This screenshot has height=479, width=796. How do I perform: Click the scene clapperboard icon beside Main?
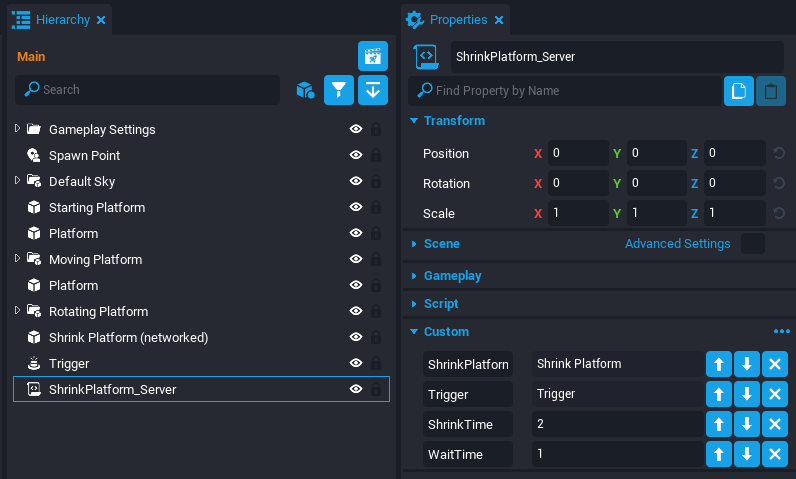(372, 57)
